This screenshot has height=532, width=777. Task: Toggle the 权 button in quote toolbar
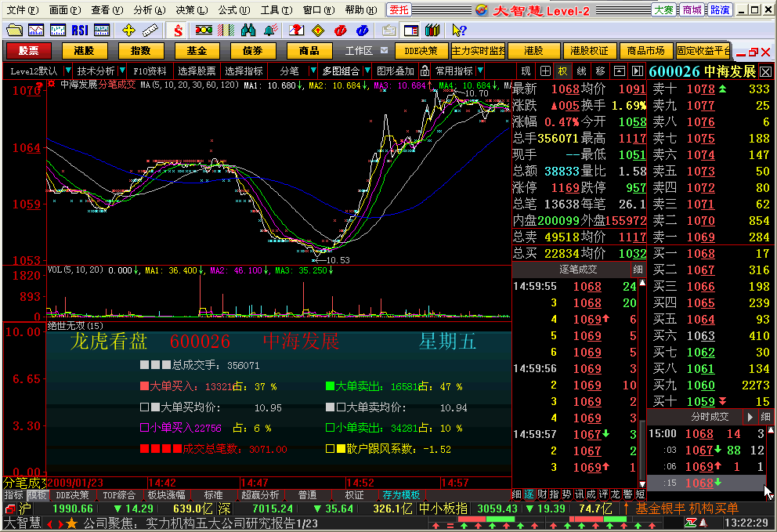pyautogui.click(x=563, y=71)
